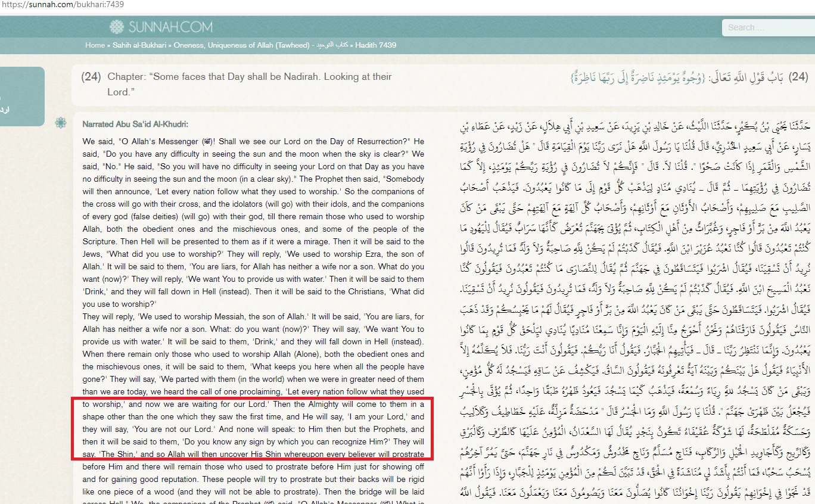Click the teal language sidebar panel

point(22,96)
